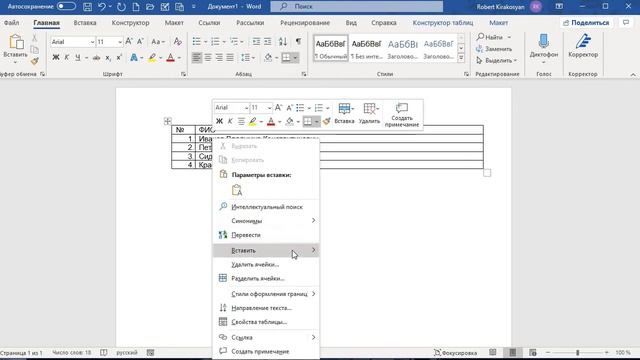Click Фокусировка in status bar
The height and width of the screenshot is (360, 640).
455,353
